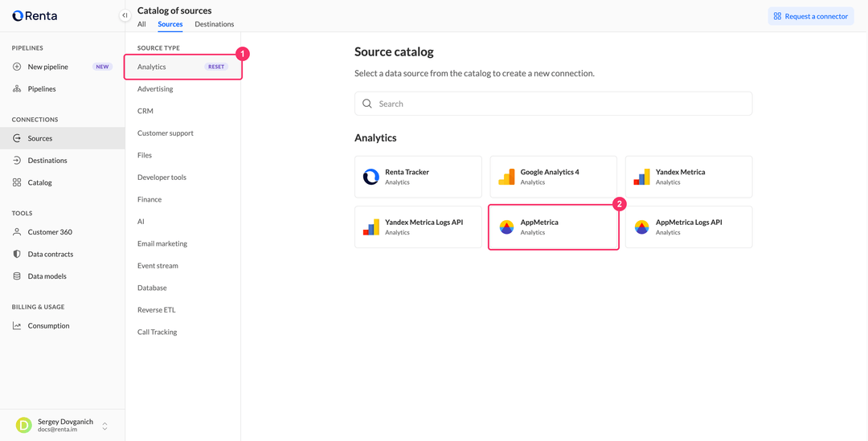The image size is (868, 441).
Task: Click the Yandex Metrica Logs API logo icon
Action: click(x=371, y=227)
